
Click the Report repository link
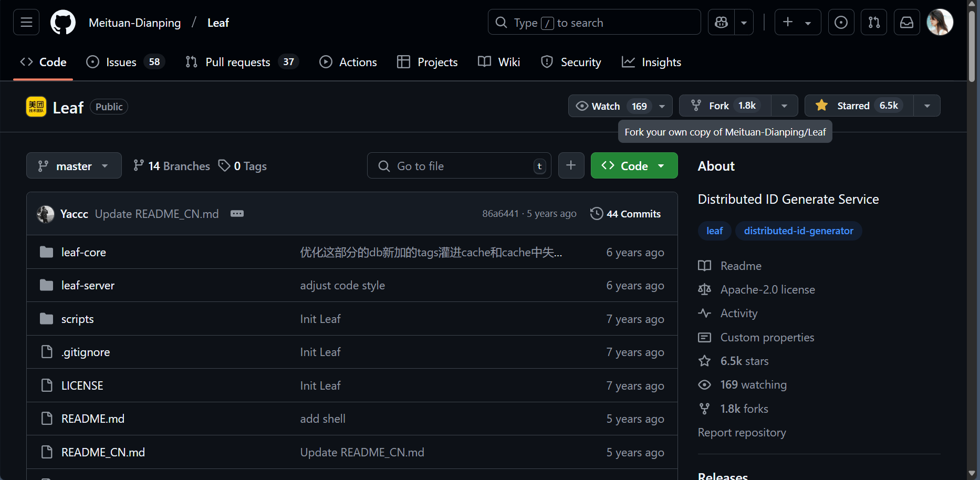[x=742, y=432]
